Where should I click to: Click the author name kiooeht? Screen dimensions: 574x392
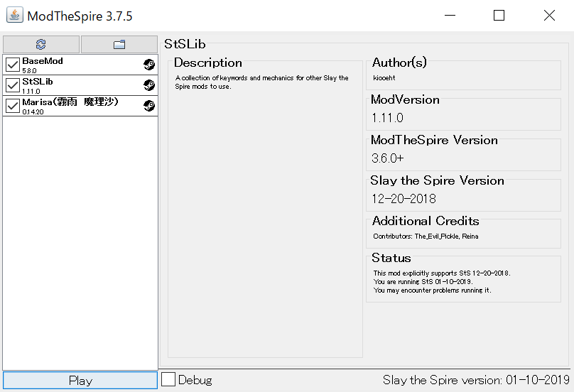coord(384,77)
